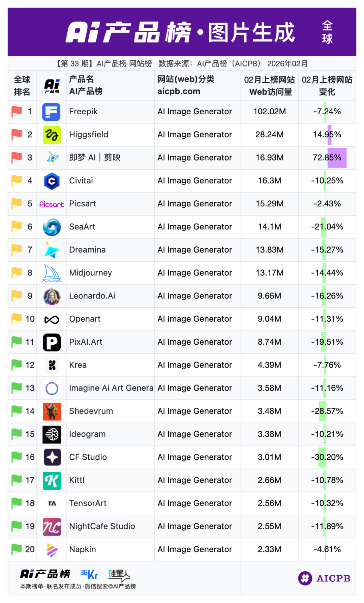This screenshot has width=364, height=603.
Task: Click the AICPB logo at bottom right
Action: pyautogui.click(x=324, y=578)
